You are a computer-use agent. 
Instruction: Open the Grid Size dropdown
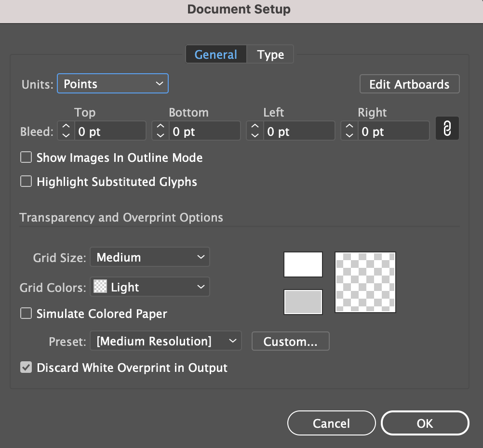point(150,257)
